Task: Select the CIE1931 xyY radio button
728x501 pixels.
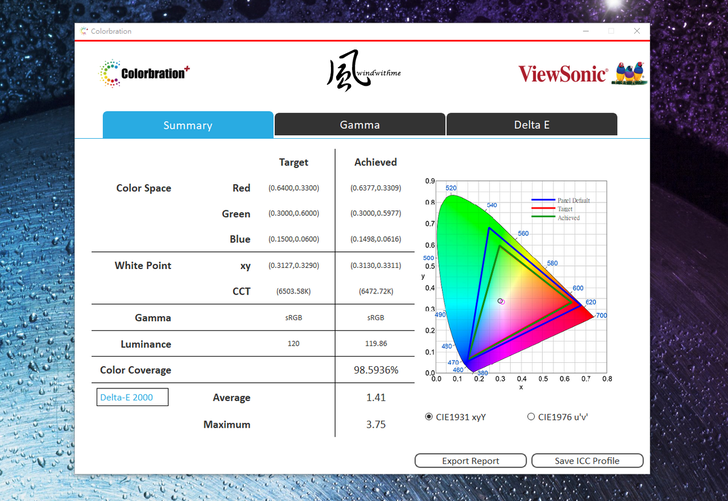Action: (430, 416)
